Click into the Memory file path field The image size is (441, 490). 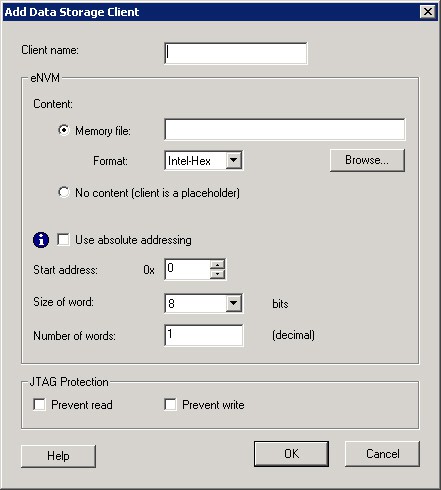click(x=285, y=129)
